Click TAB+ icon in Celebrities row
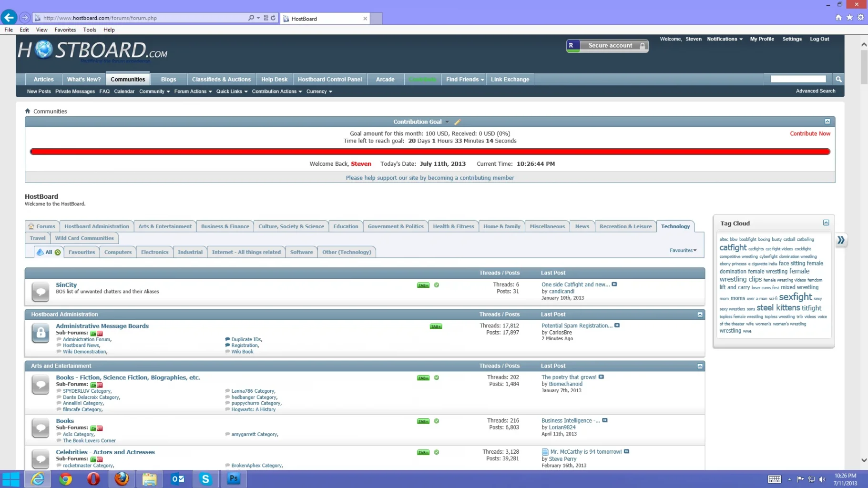Viewport: 868px width, 488px height. [423, 452]
